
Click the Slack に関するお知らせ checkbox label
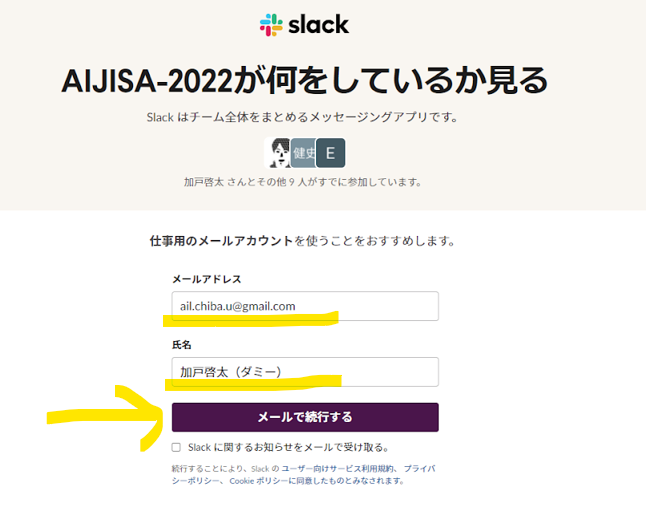pos(288,447)
